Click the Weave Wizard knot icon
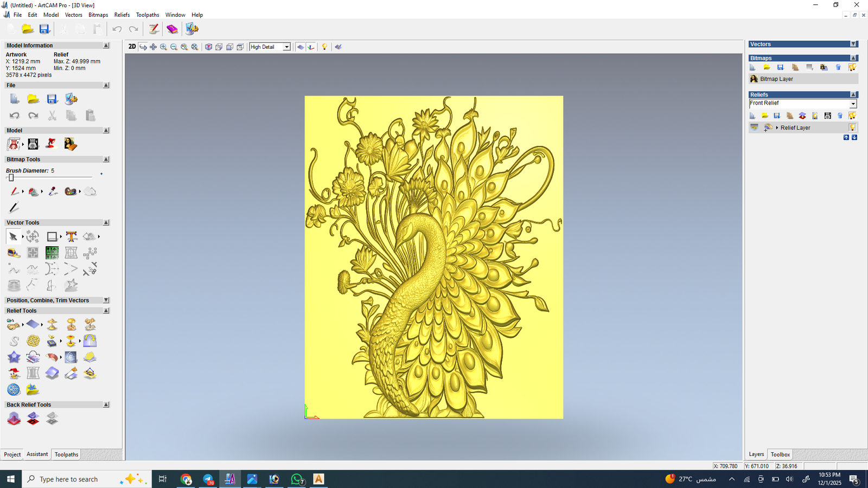 pos(33,341)
